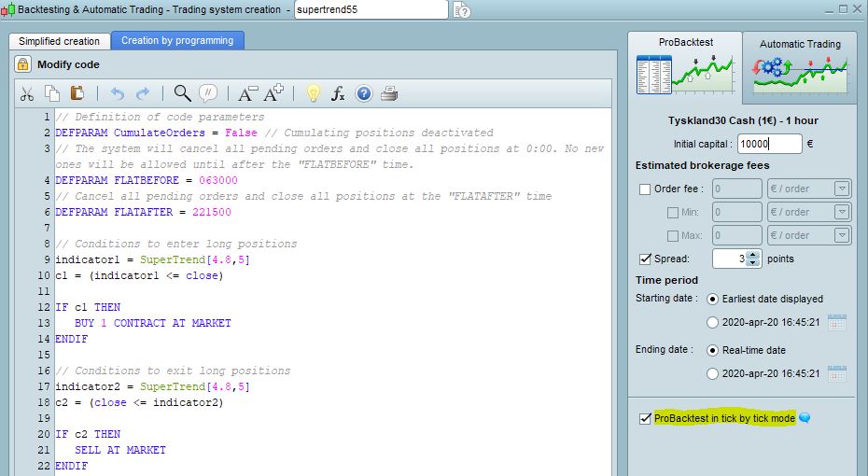The width and height of the screenshot is (868, 476).
Task: Open the starting date calendar picker
Action: (837, 322)
